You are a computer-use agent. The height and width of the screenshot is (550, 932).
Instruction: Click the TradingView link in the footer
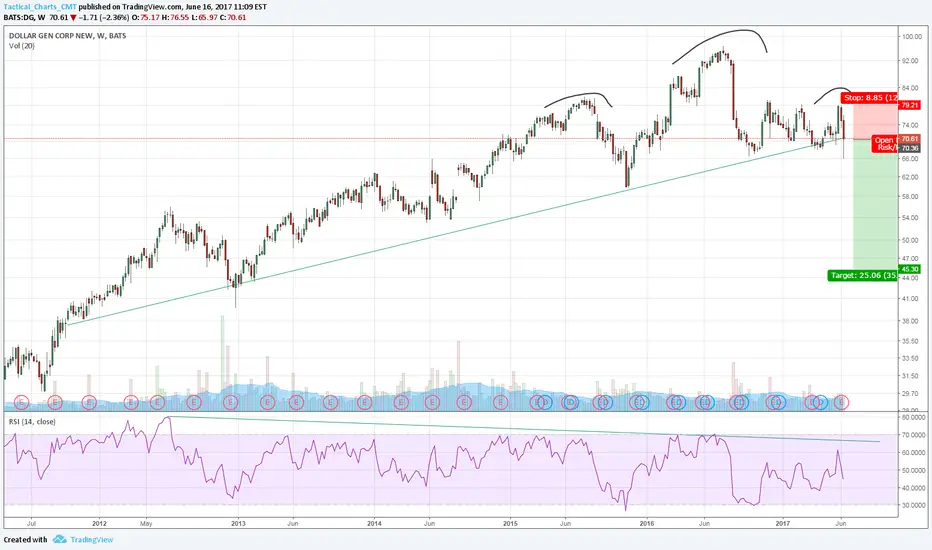92,539
